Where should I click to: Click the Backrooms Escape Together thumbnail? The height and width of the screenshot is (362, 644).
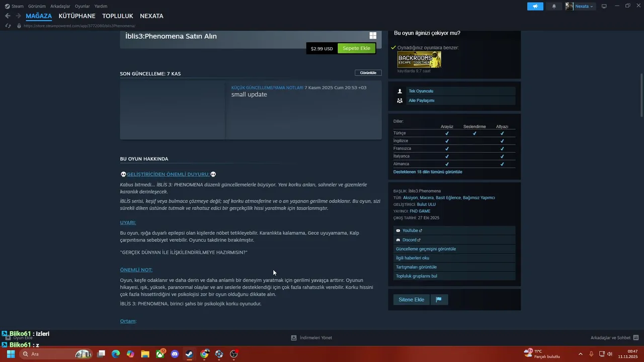point(419,59)
